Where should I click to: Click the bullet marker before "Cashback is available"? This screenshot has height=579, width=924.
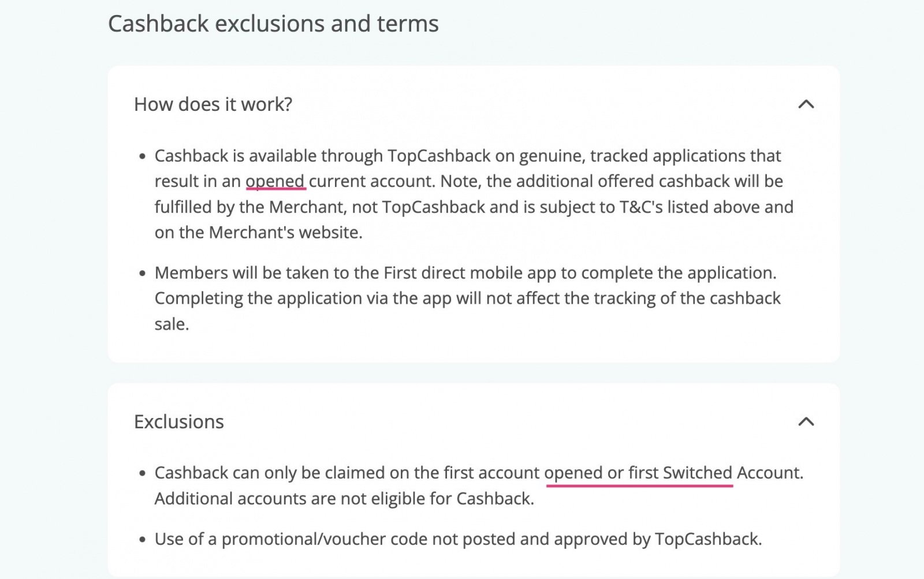(143, 156)
